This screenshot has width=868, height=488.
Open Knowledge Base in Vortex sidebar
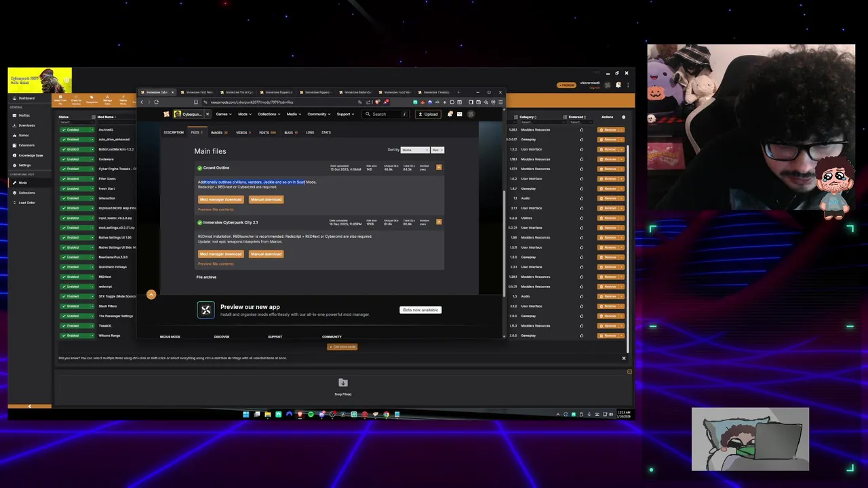tap(30, 155)
